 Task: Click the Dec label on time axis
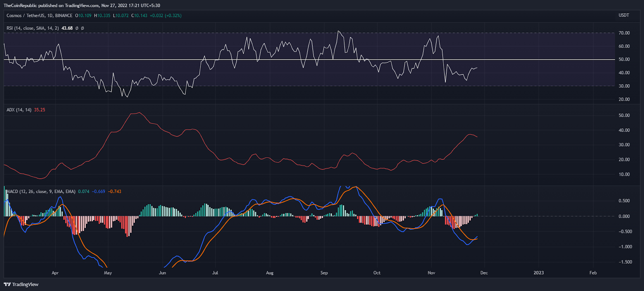coord(484,273)
